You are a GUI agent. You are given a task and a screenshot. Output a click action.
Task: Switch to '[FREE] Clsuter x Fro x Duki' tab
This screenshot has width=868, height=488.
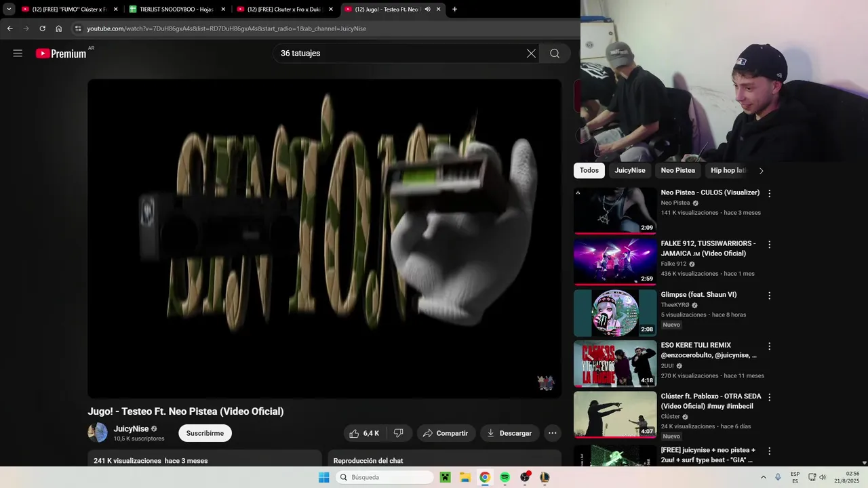283,9
